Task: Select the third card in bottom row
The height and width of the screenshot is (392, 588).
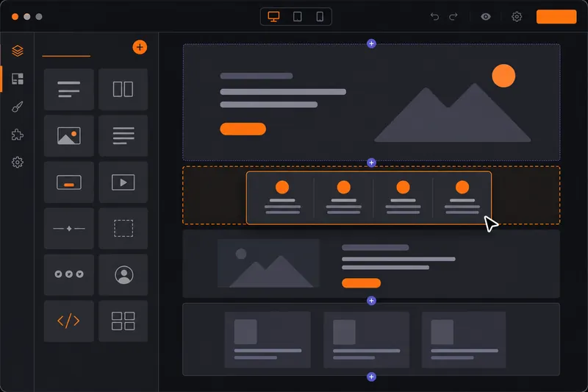Action: (x=464, y=340)
